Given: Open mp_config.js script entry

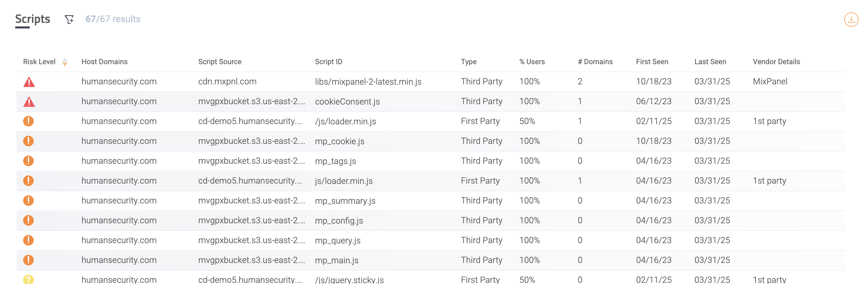Looking at the screenshot, I should [339, 220].
